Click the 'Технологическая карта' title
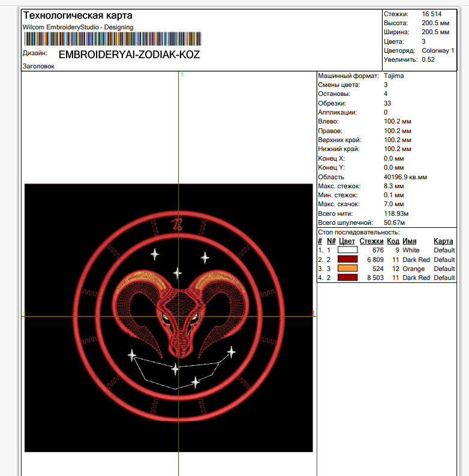The image size is (469, 476). point(78,16)
